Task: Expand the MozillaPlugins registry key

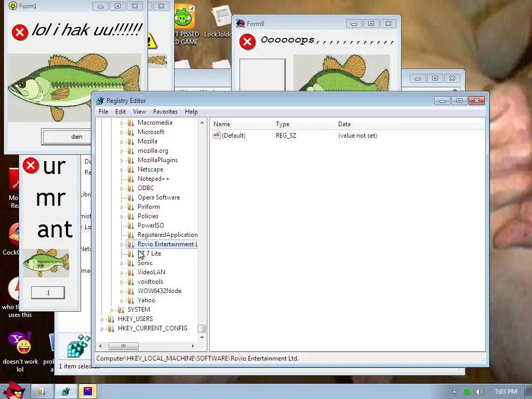Action: click(122, 161)
